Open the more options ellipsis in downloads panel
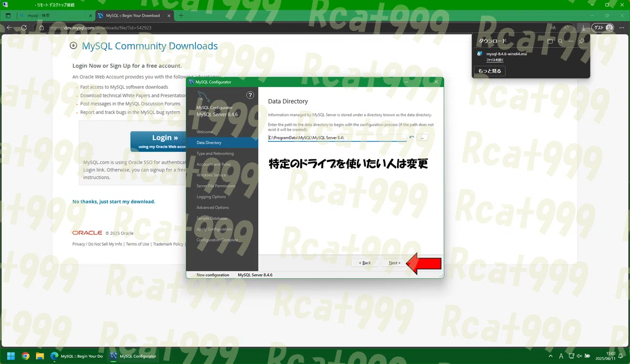630x364 pixels. coord(571,41)
